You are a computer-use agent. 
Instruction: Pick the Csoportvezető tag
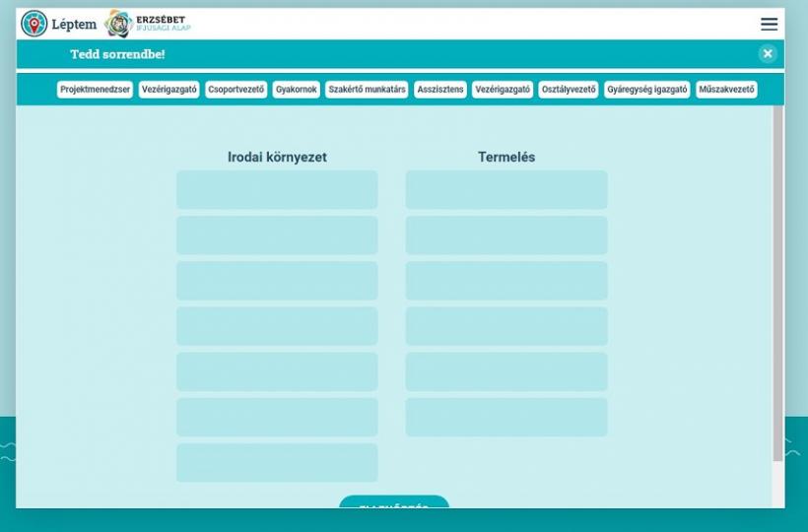[x=236, y=90]
